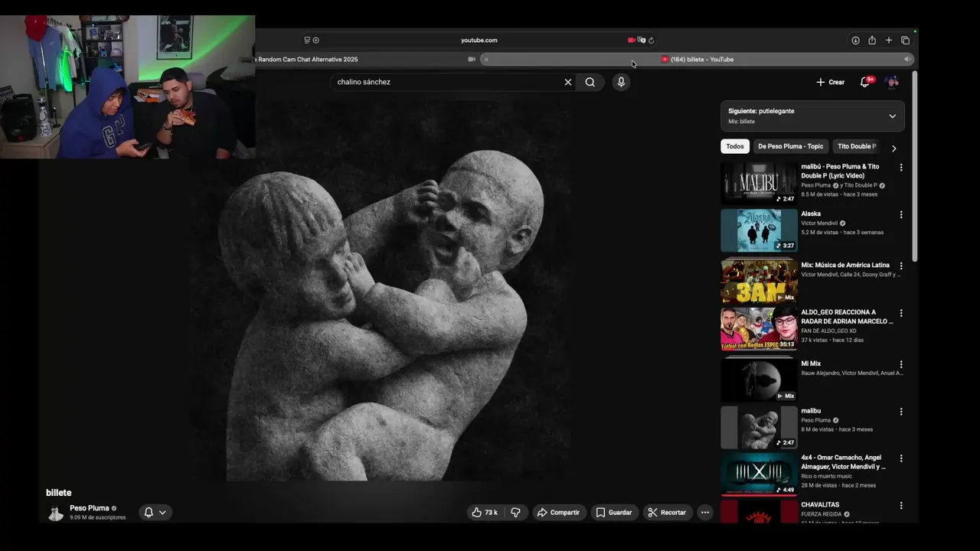
Task: Select the De Peso Pluma - Topic chip
Action: 791,146
